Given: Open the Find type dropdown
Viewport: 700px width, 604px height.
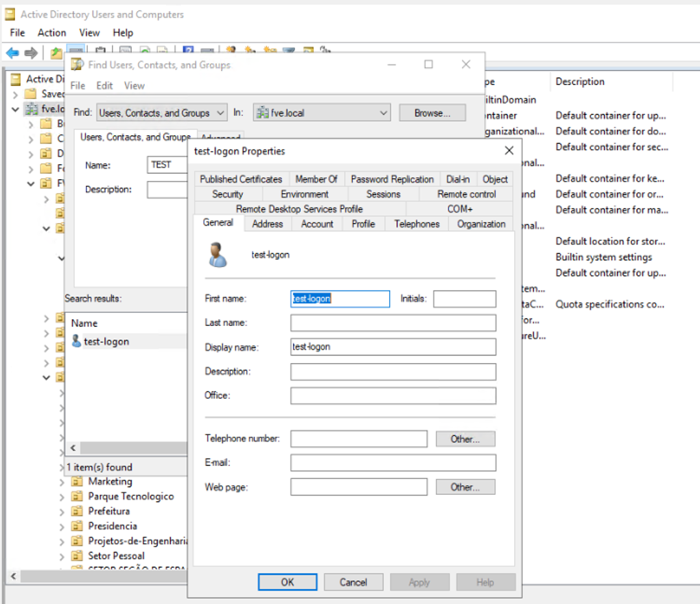Looking at the screenshot, I should 161,113.
